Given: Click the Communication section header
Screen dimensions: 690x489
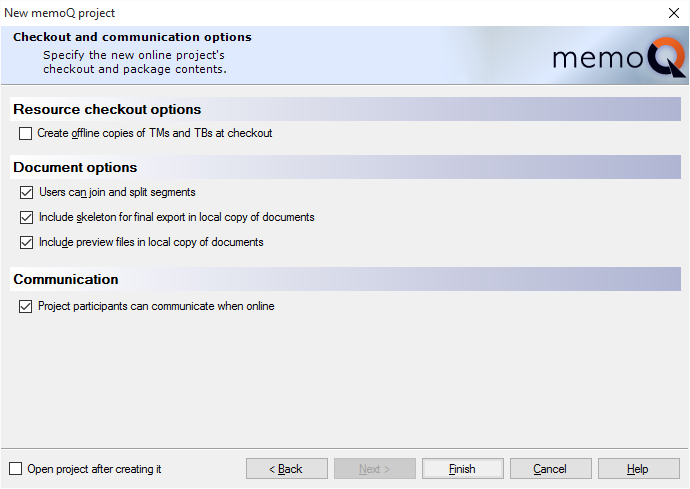Looking at the screenshot, I should pyautogui.click(x=345, y=279).
